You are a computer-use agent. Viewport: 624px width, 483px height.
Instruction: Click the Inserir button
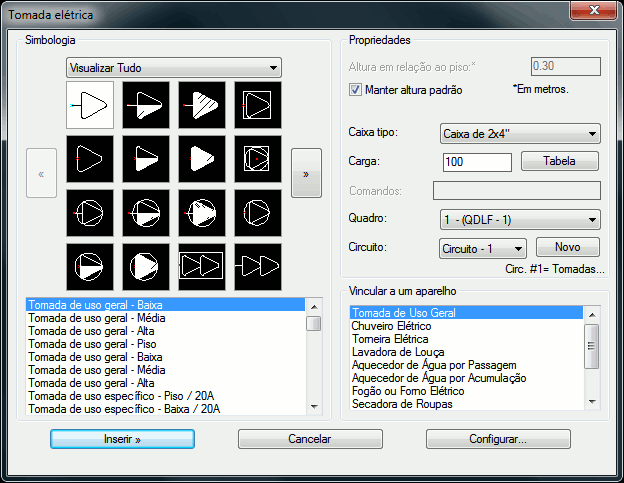[x=122, y=439]
